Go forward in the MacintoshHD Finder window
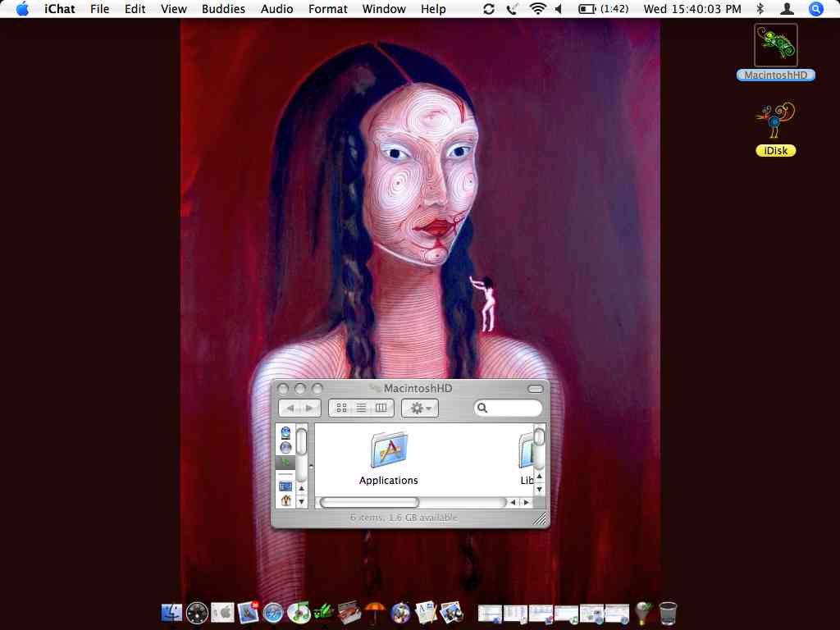840x630 pixels. (x=310, y=409)
